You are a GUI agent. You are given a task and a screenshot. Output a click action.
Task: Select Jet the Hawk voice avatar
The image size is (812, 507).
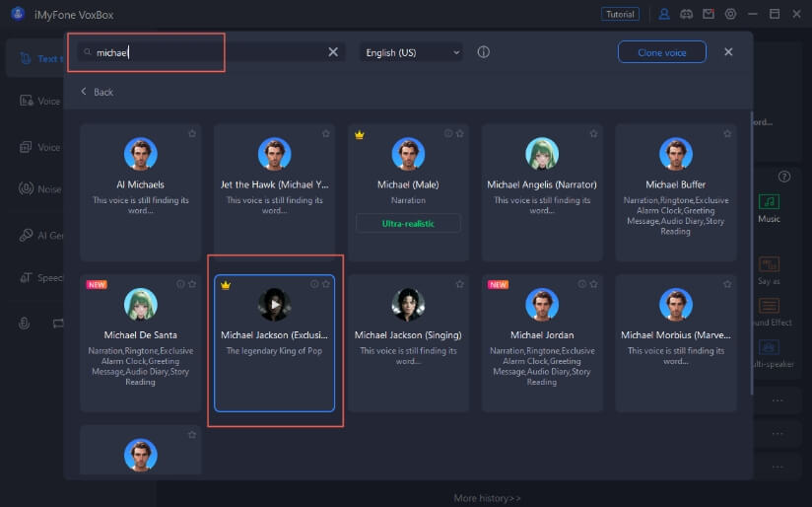(275, 154)
